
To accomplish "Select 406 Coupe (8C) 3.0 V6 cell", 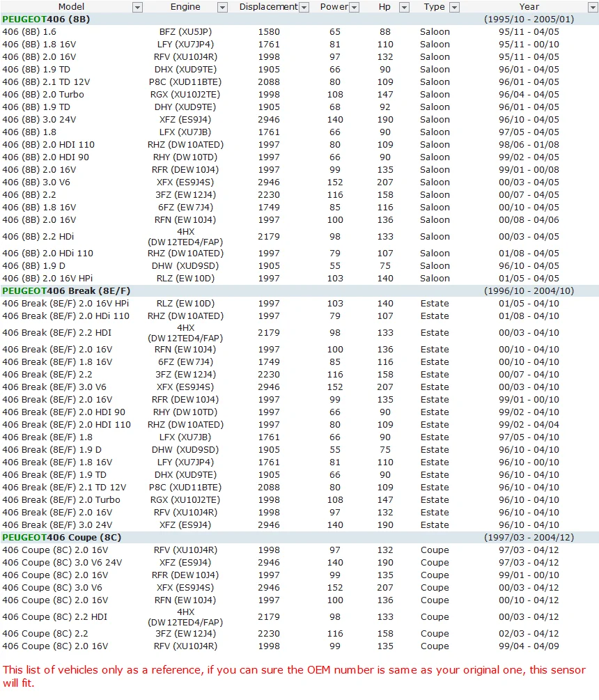I will coord(52,587).
